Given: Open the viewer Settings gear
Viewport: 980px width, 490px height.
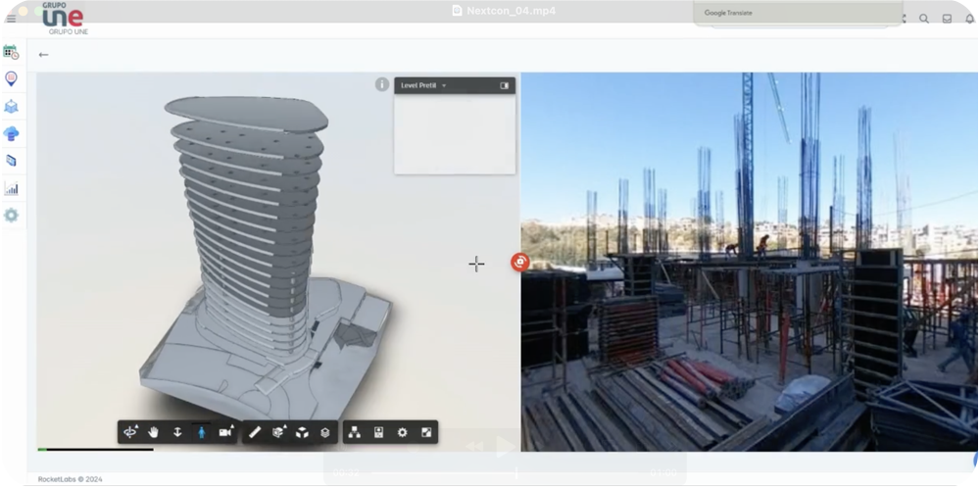Looking at the screenshot, I should click(x=402, y=432).
